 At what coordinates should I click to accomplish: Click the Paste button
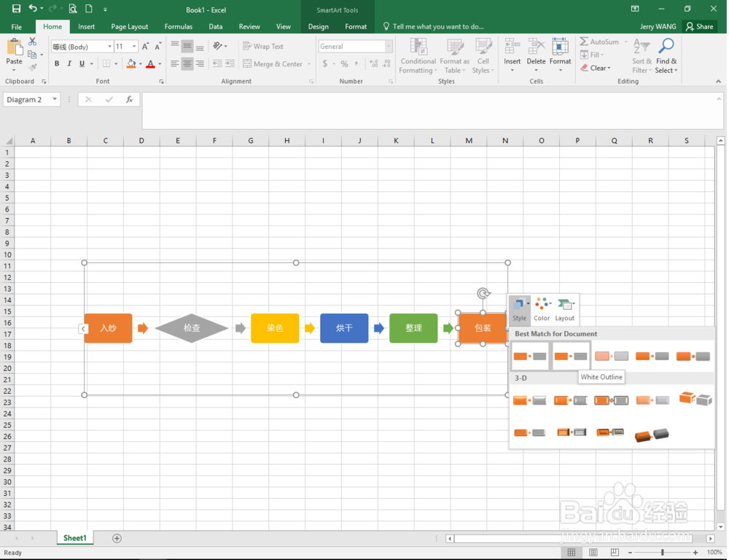click(x=14, y=55)
